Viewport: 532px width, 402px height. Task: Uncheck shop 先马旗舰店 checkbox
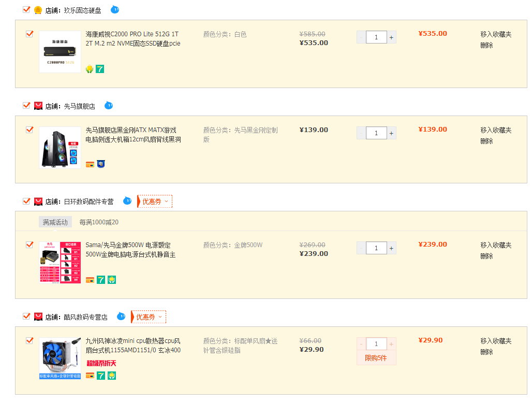click(26, 106)
